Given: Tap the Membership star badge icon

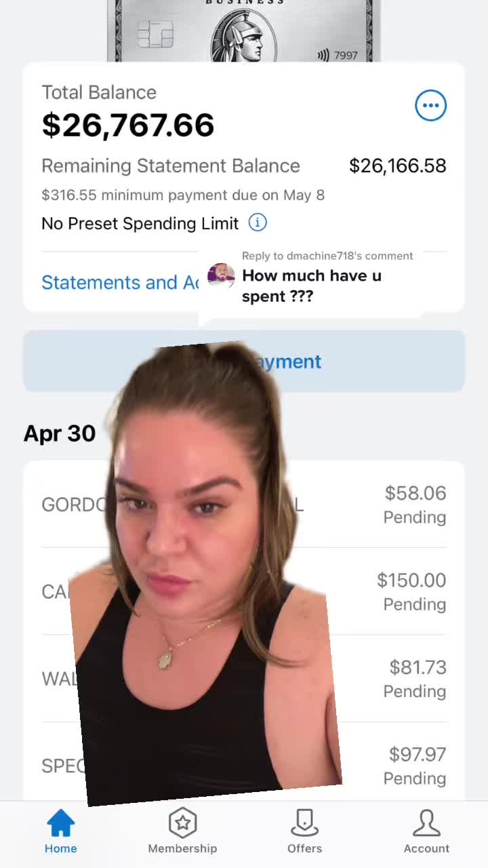Looking at the screenshot, I should click(x=182, y=823).
